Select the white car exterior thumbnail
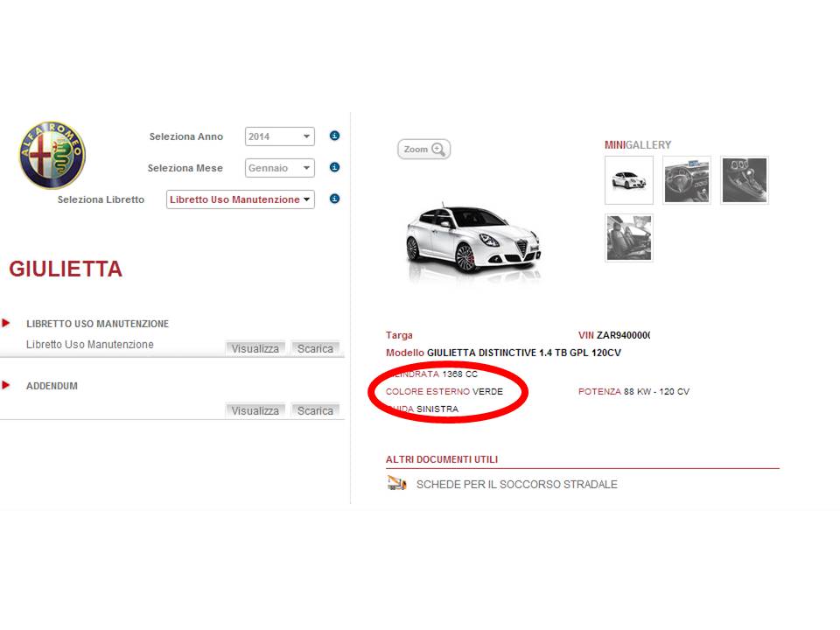 (628, 180)
